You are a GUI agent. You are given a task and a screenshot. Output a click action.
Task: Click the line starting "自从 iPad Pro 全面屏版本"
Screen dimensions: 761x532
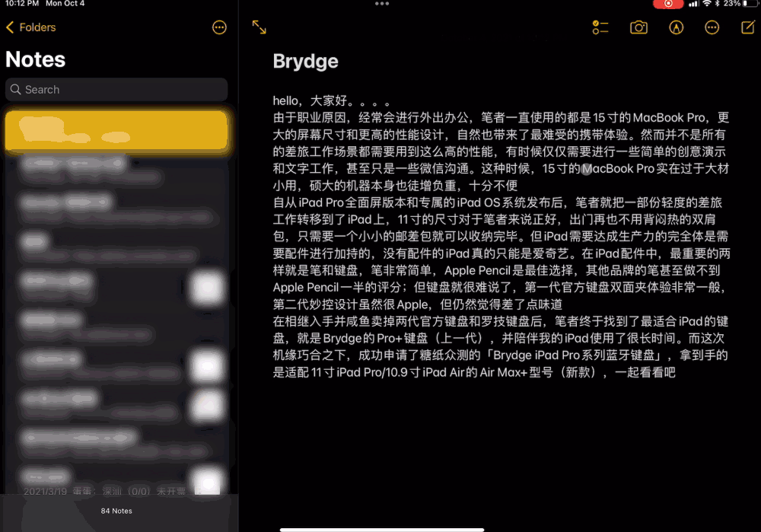pyautogui.click(x=498, y=202)
